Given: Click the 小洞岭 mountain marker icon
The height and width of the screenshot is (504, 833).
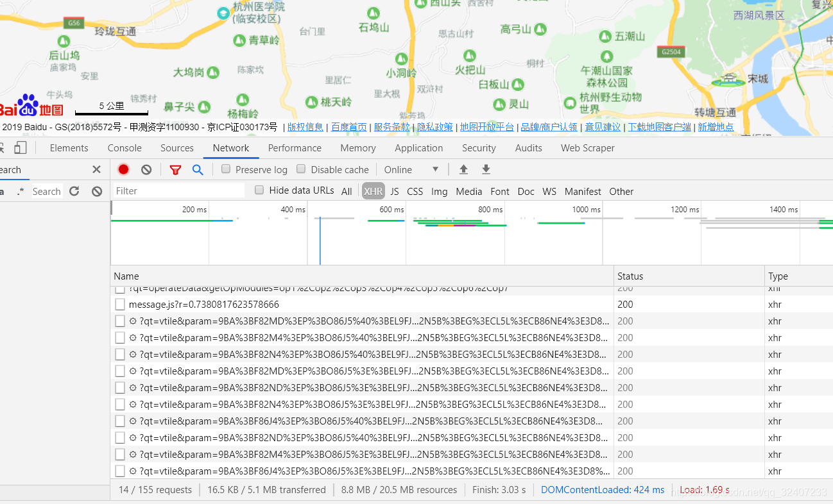Looking at the screenshot, I should 400,59.
